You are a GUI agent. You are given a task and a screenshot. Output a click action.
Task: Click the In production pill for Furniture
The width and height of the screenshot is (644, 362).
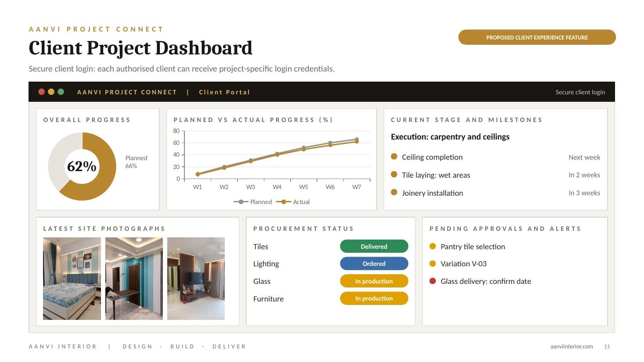pos(374,298)
